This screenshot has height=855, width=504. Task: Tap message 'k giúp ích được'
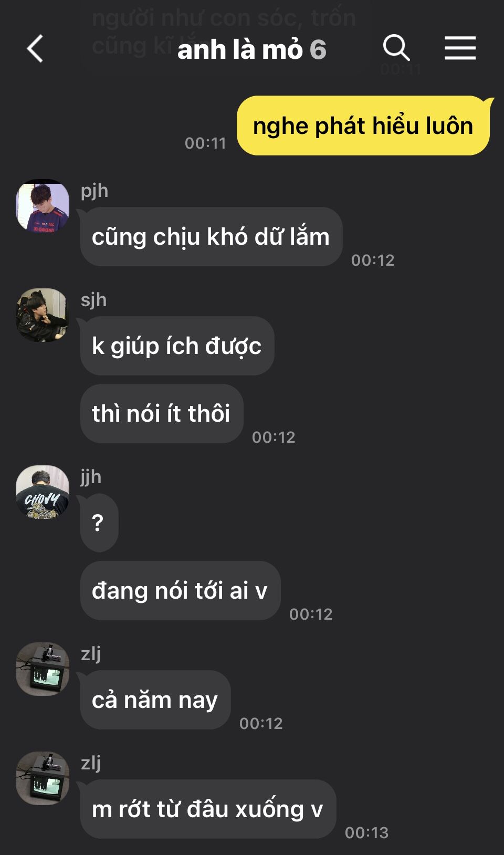[177, 346]
